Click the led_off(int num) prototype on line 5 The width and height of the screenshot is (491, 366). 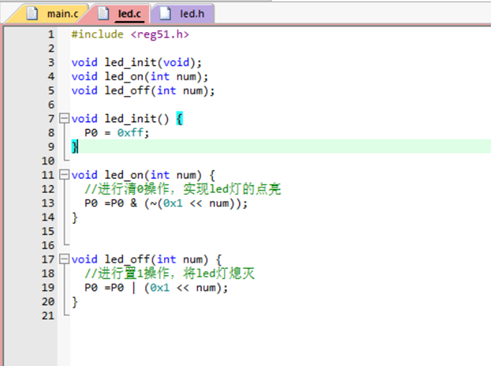point(143,91)
